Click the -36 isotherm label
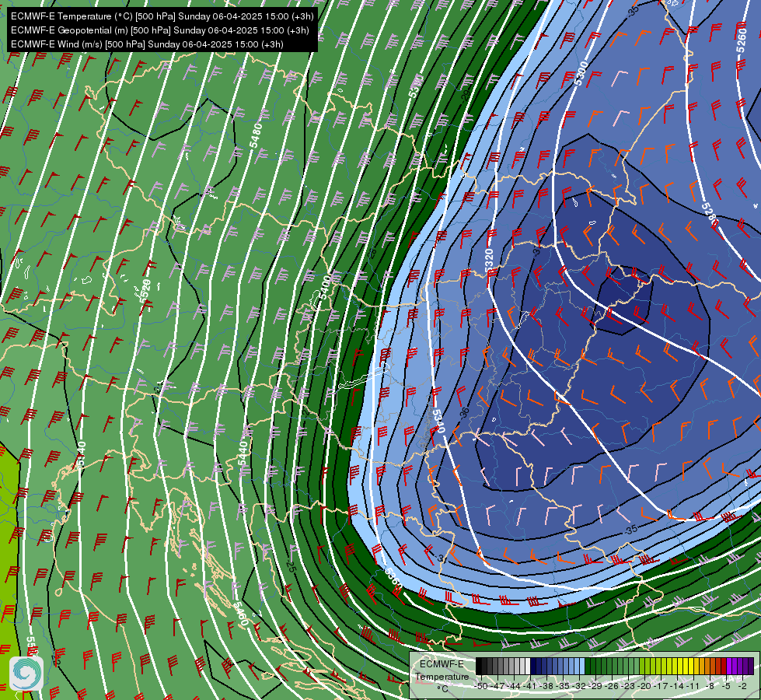The image size is (761, 700). (465, 412)
